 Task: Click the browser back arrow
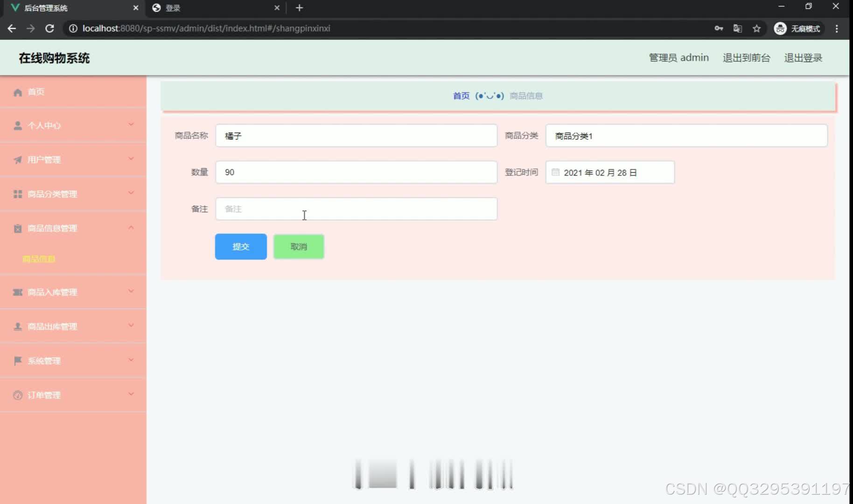[x=12, y=28]
